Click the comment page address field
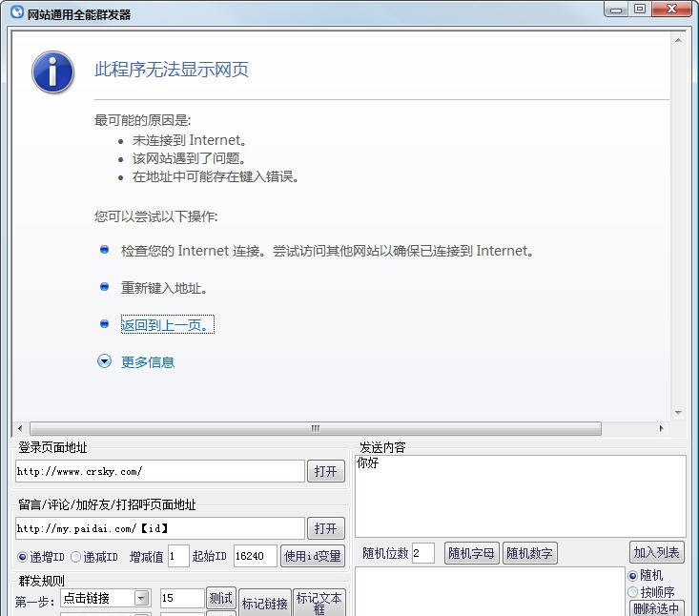The height and width of the screenshot is (616, 699). point(160,528)
